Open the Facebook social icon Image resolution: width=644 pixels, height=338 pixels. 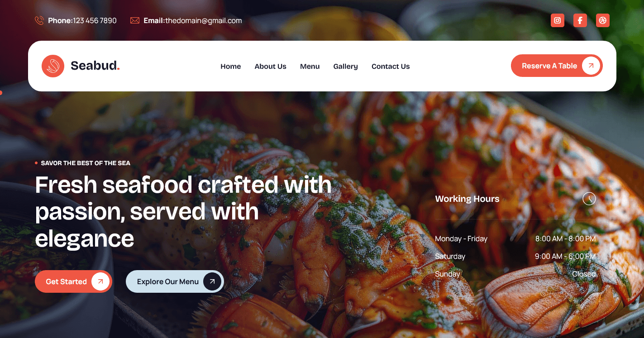click(580, 20)
